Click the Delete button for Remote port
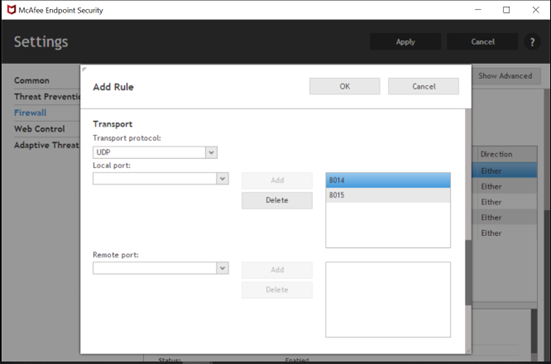 click(277, 290)
